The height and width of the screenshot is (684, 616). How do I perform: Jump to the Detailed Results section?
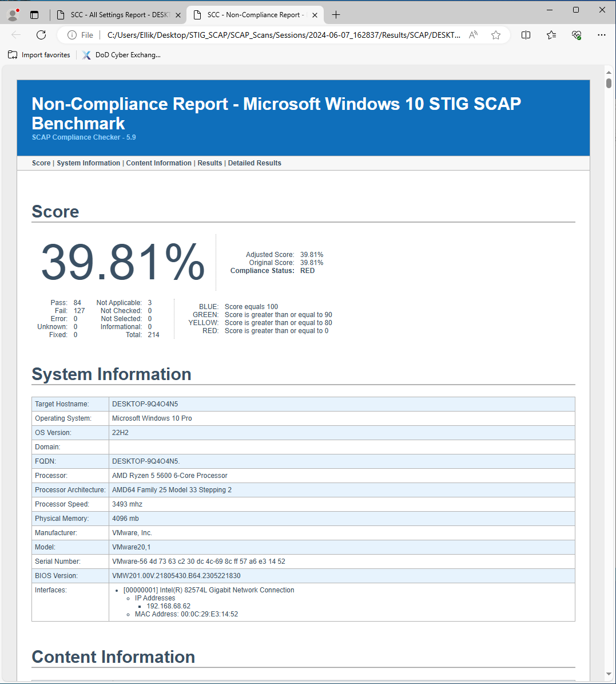coord(255,163)
